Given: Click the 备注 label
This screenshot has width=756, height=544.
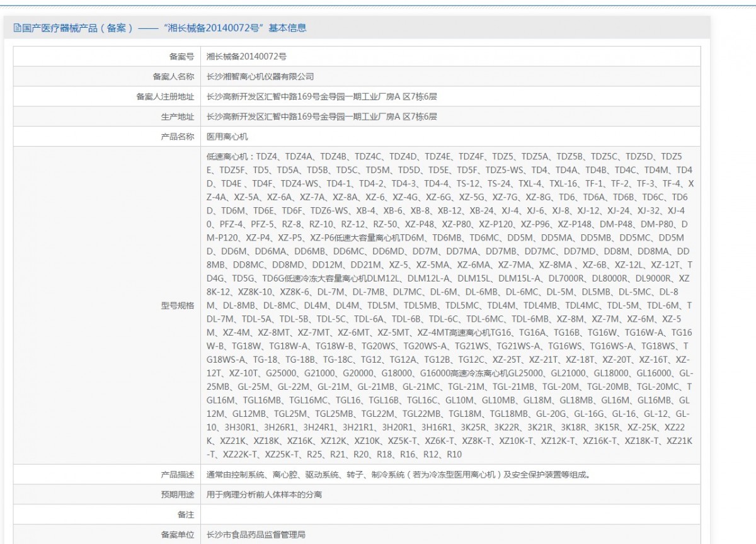Looking at the screenshot, I should coord(186,514).
